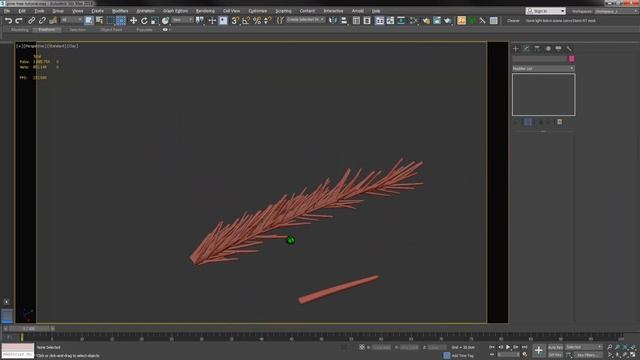Viewport: 640px width, 360px height.
Task: Open the Modifiers menu
Action: (x=120, y=11)
